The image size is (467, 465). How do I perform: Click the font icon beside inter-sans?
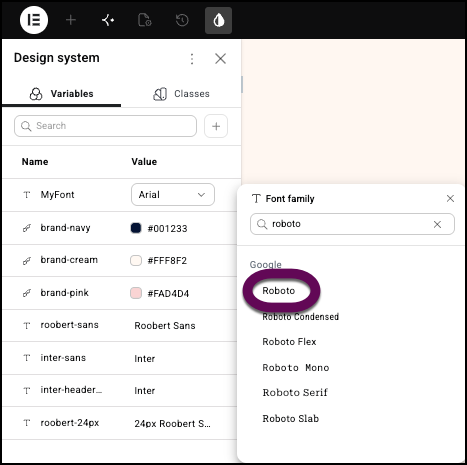[x=27, y=358]
